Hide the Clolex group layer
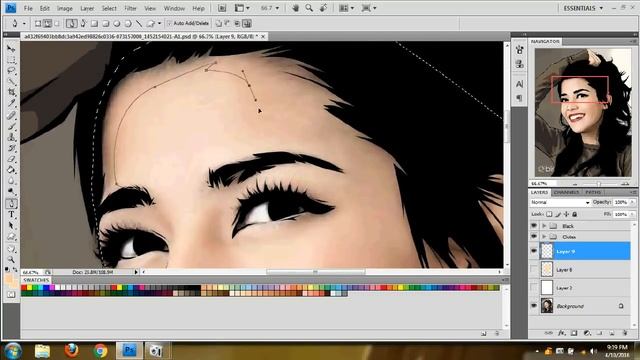 tap(534, 237)
